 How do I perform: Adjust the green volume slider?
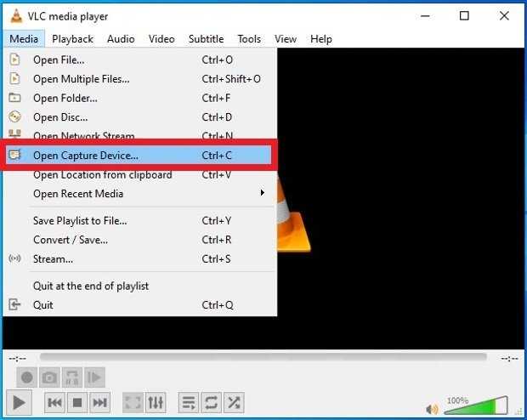click(x=476, y=406)
